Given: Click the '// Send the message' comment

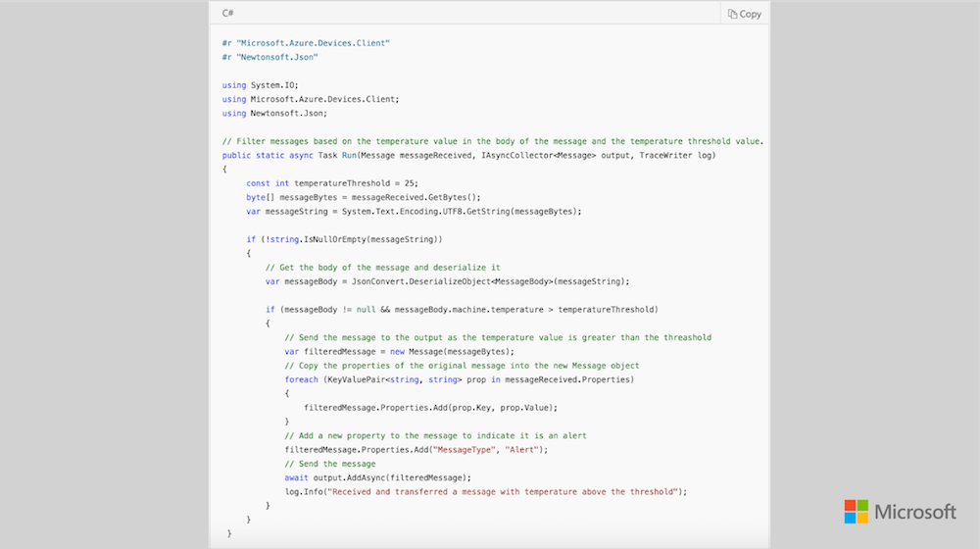Looking at the screenshot, I should click(x=330, y=464).
